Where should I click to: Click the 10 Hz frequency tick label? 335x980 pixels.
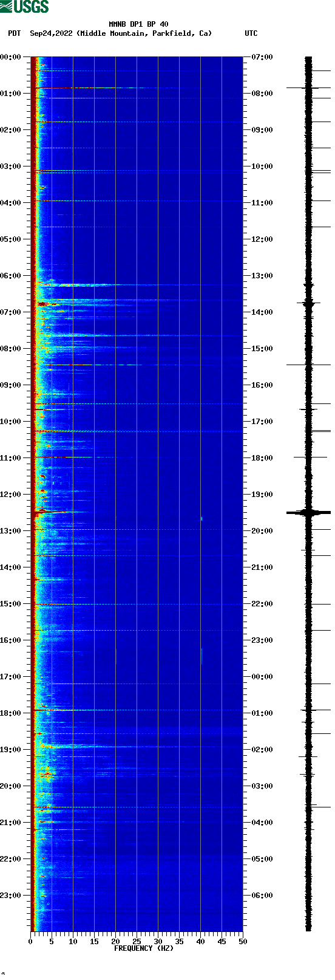(73, 942)
